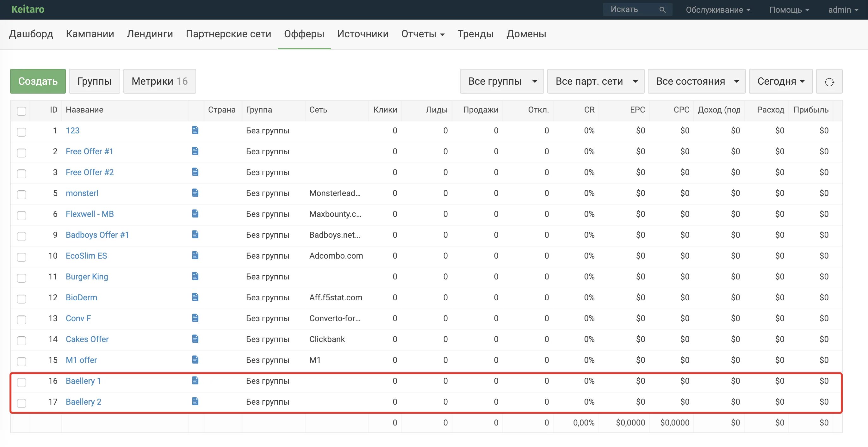Click the Adcombo.com network cell
The image size is (868, 447).
pyautogui.click(x=336, y=256)
